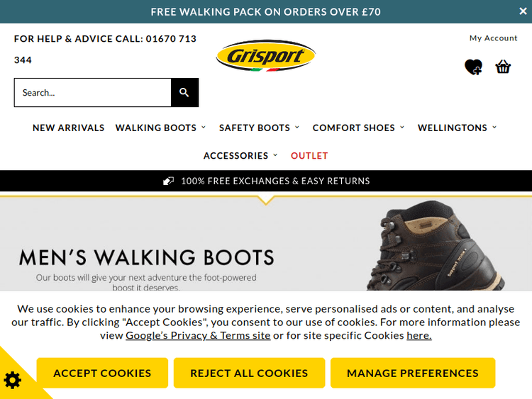Go to My Account
Image resolution: width=532 pixels, height=399 pixels.
tap(493, 38)
